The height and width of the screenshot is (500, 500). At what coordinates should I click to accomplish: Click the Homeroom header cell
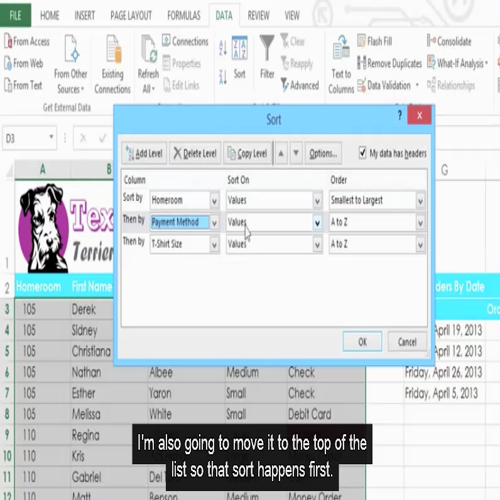point(43,286)
